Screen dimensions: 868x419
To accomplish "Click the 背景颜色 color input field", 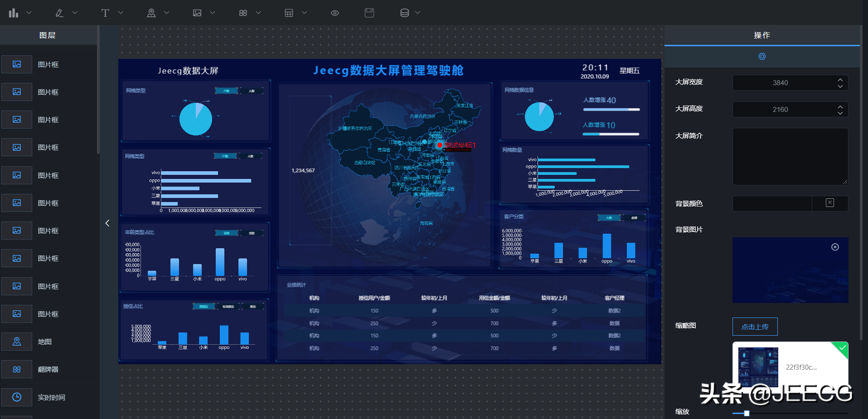I will click(x=772, y=203).
